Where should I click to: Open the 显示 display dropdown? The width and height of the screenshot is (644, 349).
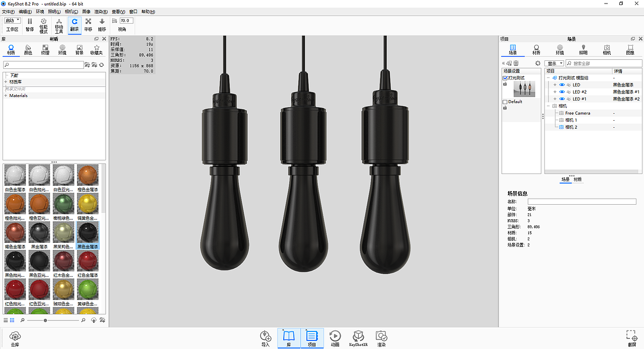click(555, 63)
